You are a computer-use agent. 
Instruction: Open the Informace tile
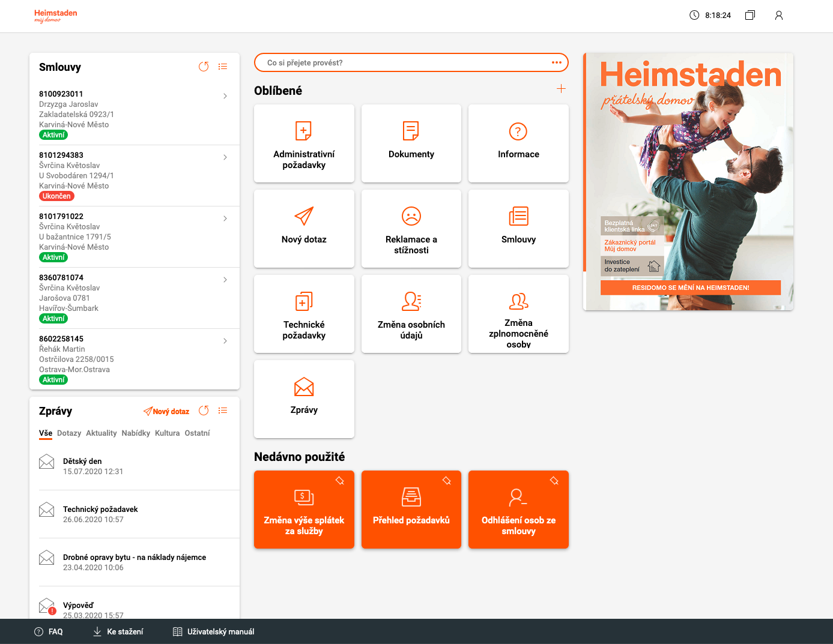518,143
